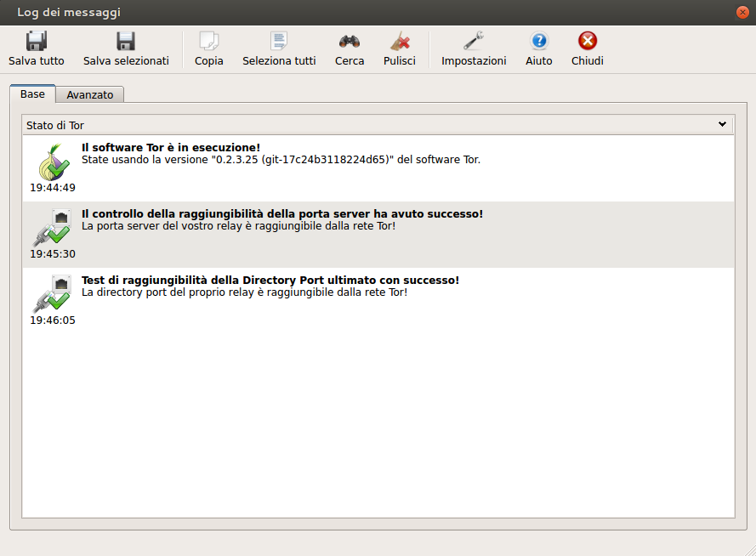Image resolution: width=756 pixels, height=556 pixels.
Task: Select the 'Test di raggiungibilità della Directory Port' message
Action: tap(378, 301)
